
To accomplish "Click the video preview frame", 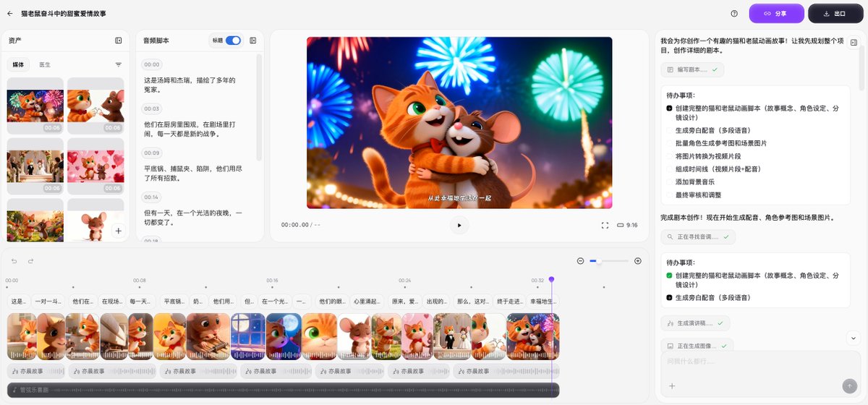I will [459, 122].
